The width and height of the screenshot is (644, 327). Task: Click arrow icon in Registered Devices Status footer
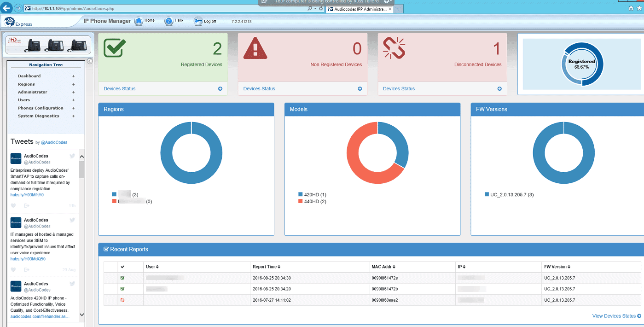220,89
